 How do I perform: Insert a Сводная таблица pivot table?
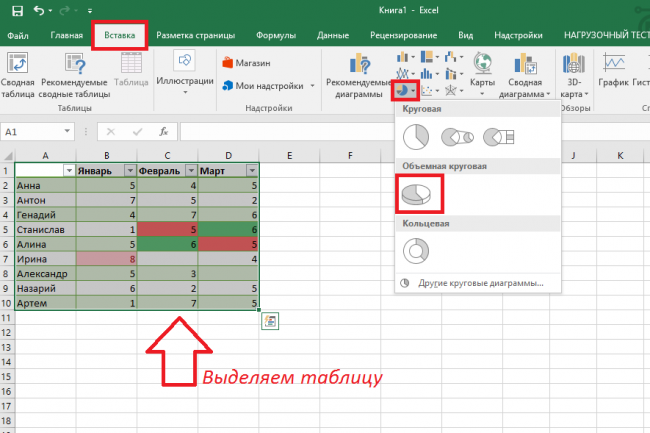click(x=17, y=75)
